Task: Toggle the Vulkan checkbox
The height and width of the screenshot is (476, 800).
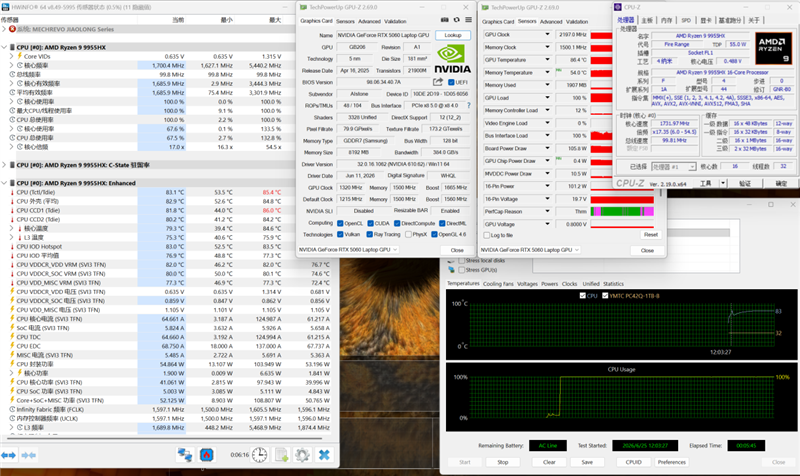Action: (x=340, y=234)
